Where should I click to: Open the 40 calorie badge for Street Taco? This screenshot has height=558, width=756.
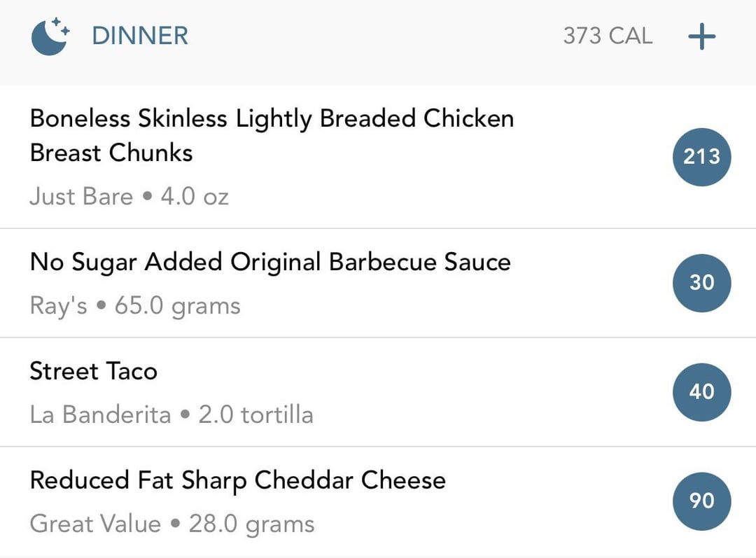point(701,391)
